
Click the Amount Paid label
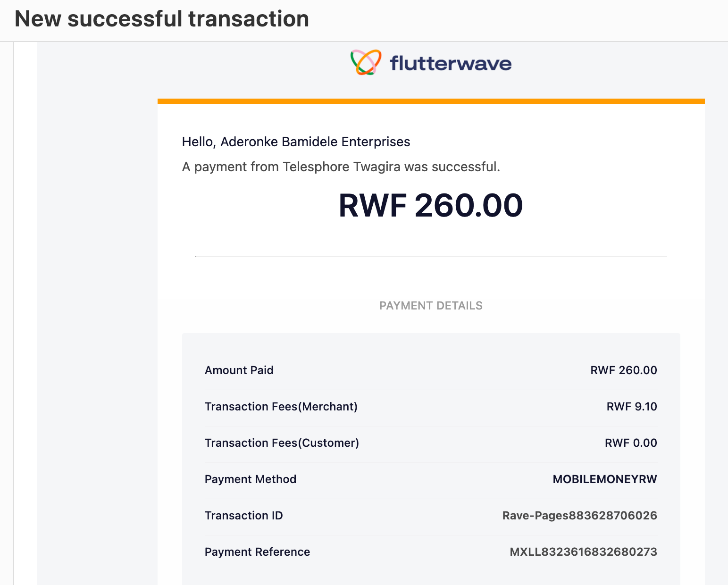(x=239, y=370)
